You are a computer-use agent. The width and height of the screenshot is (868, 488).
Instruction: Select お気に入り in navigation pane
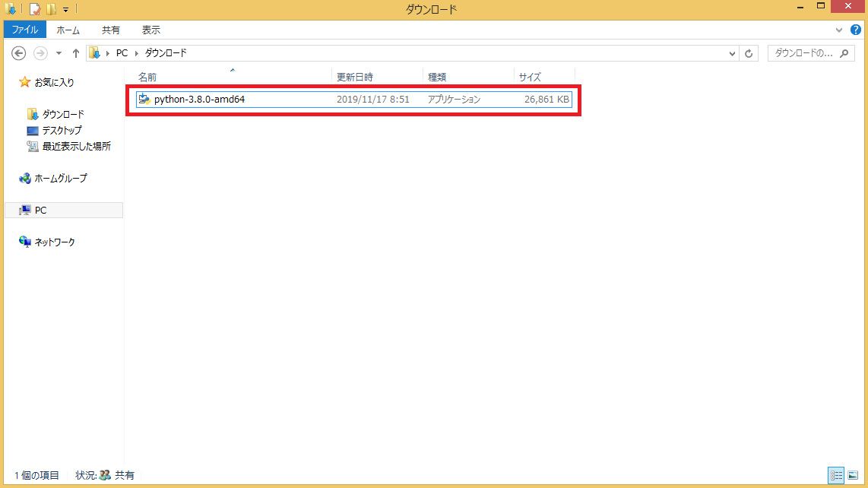click(x=54, y=83)
